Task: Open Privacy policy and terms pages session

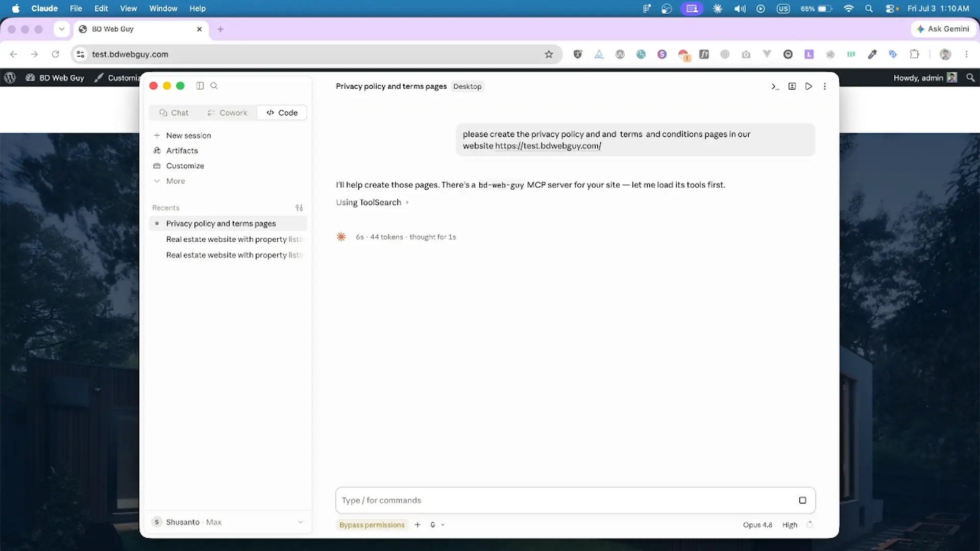Action: pos(228,223)
